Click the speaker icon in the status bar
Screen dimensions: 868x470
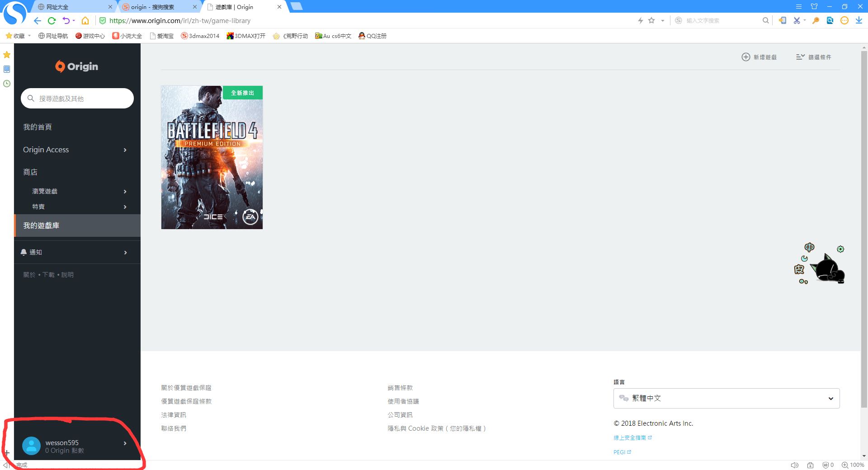(794, 465)
